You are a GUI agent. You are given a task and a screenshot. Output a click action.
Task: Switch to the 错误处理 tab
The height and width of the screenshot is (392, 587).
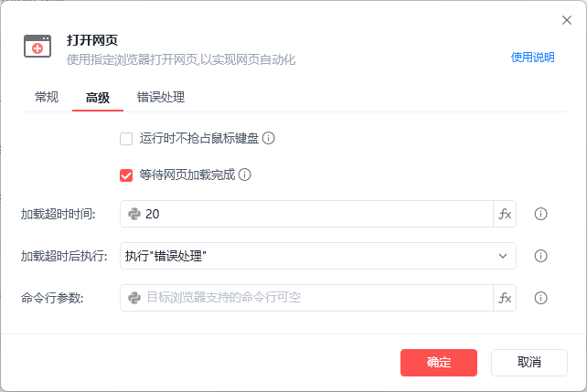point(161,97)
